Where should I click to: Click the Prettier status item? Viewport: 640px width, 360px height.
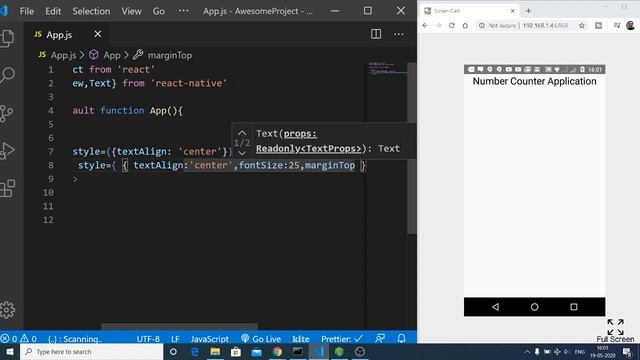tap(342, 339)
